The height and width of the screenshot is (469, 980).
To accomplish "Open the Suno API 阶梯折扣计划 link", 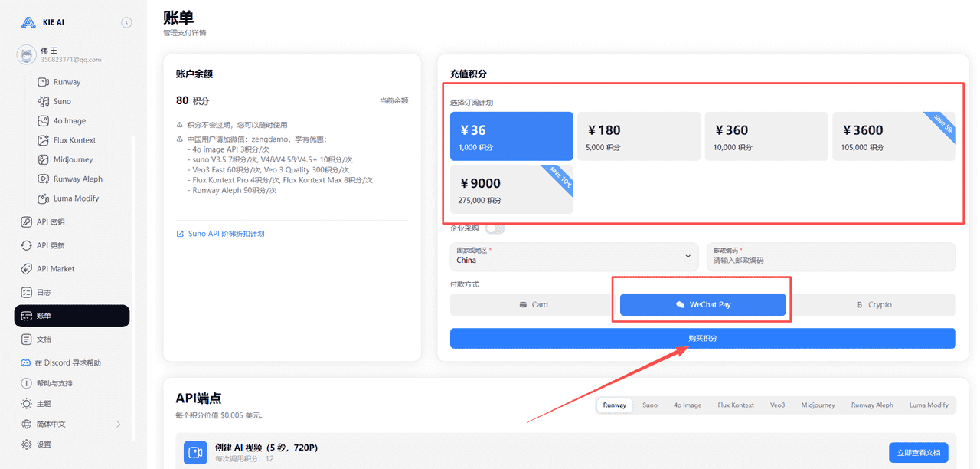I will [226, 234].
